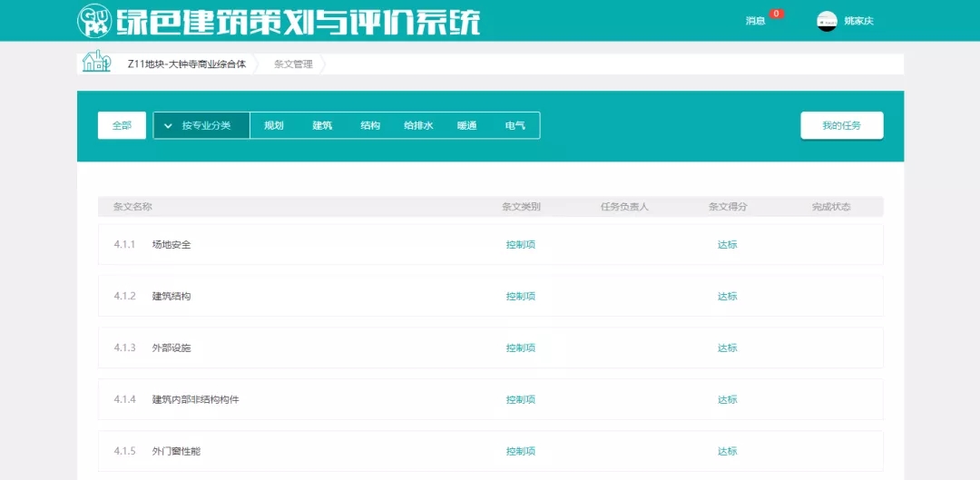Click the house icon in breadcrumb
The image size is (980, 480).
tap(94, 63)
